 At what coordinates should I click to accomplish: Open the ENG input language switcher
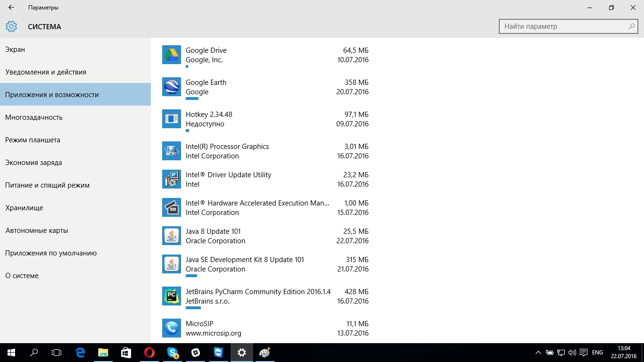click(x=597, y=353)
